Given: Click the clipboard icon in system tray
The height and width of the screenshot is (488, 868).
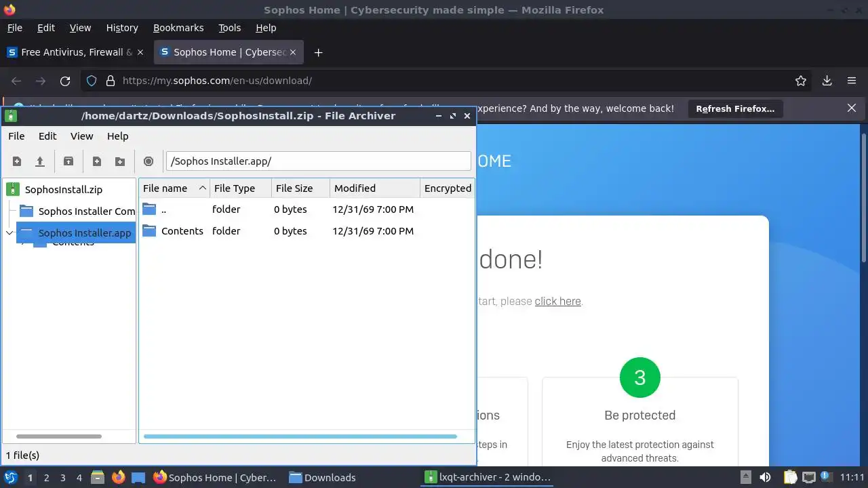Looking at the screenshot, I should [790, 477].
